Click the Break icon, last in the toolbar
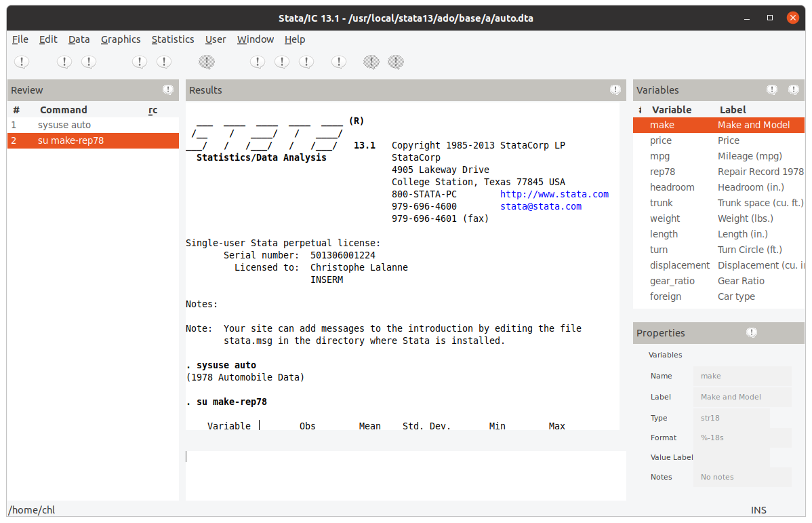Screen dimensions: 812x523 (x=396, y=62)
